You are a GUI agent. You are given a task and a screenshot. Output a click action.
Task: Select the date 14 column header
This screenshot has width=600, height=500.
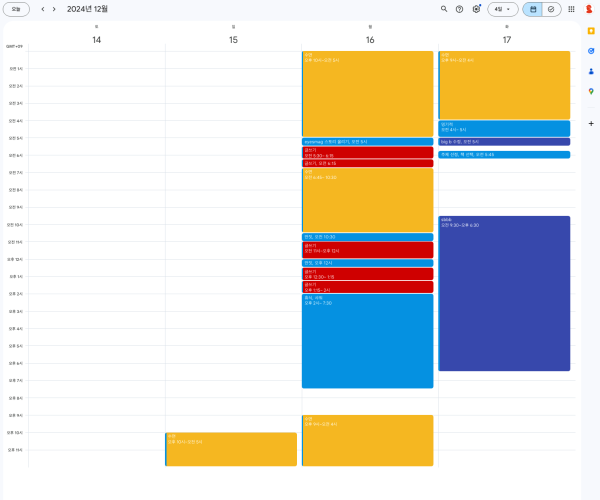(x=96, y=40)
